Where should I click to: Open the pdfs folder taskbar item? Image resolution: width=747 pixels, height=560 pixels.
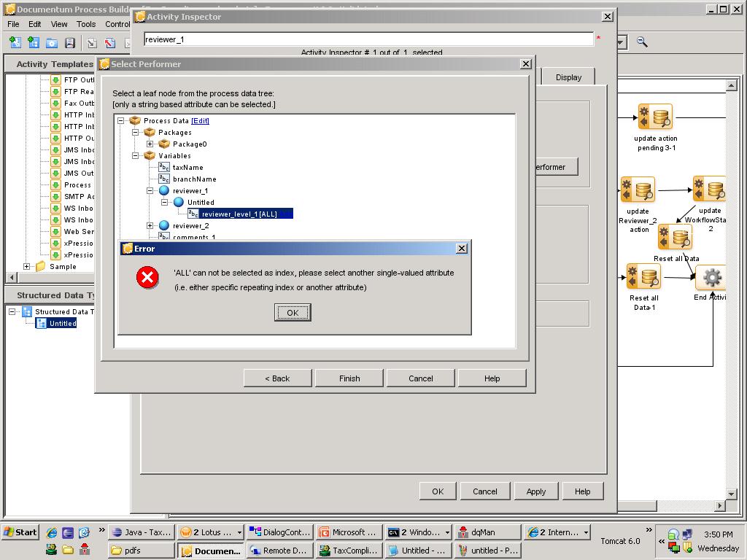click(141, 551)
